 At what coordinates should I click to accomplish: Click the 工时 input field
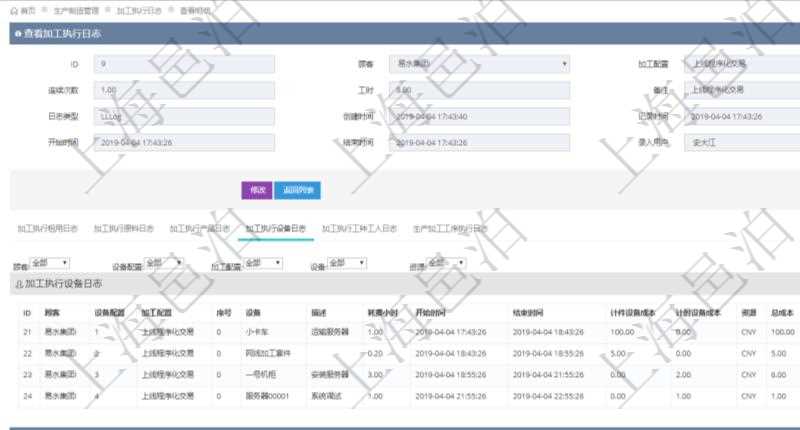479,90
